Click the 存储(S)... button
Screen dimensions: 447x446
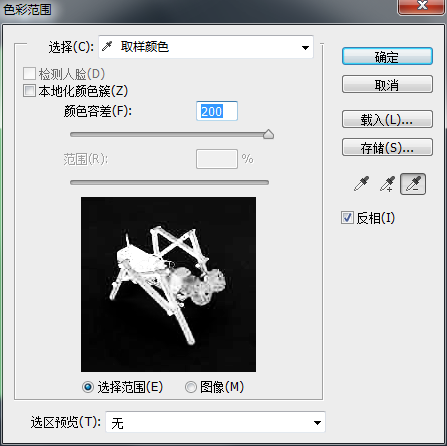(387, 147)
